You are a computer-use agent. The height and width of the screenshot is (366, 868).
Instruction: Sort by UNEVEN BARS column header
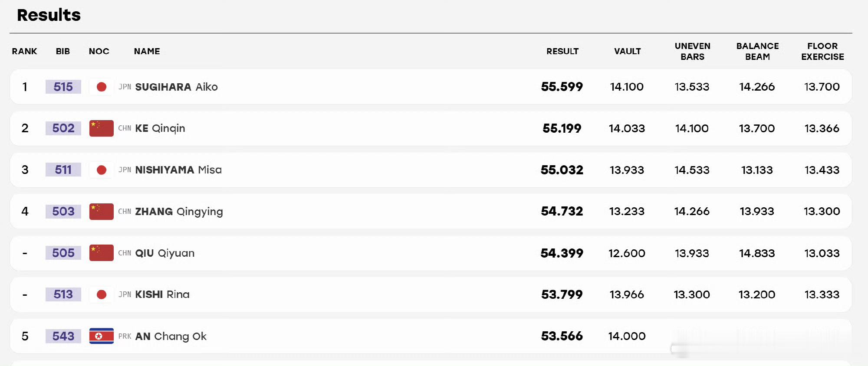[x=693, y=51]
